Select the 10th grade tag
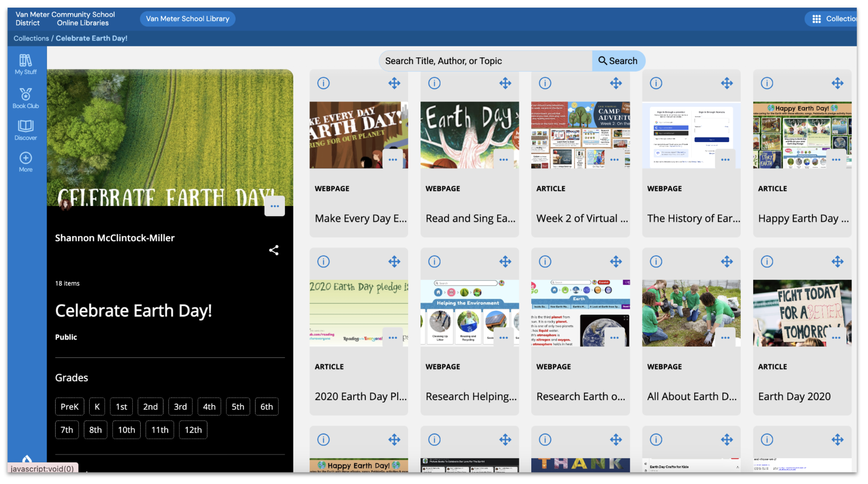 coord(127,430)
